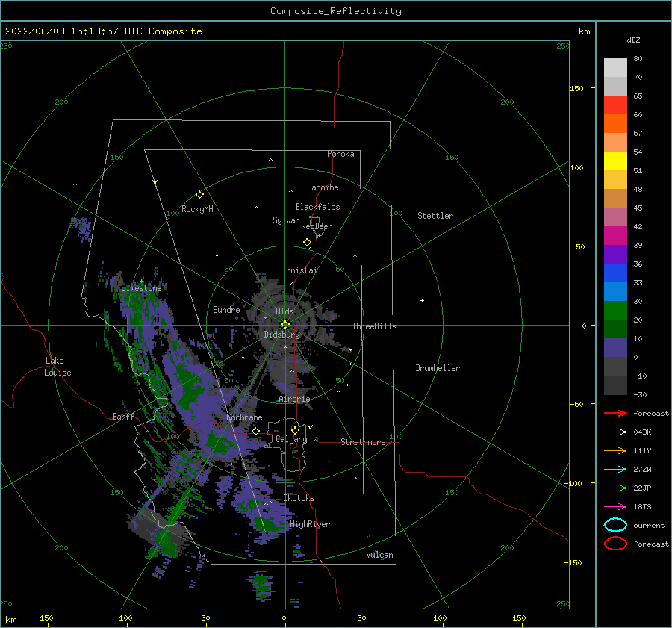The image size is (672, 628).
Task: Click the Airdrie city label
Action: point(294,399)
